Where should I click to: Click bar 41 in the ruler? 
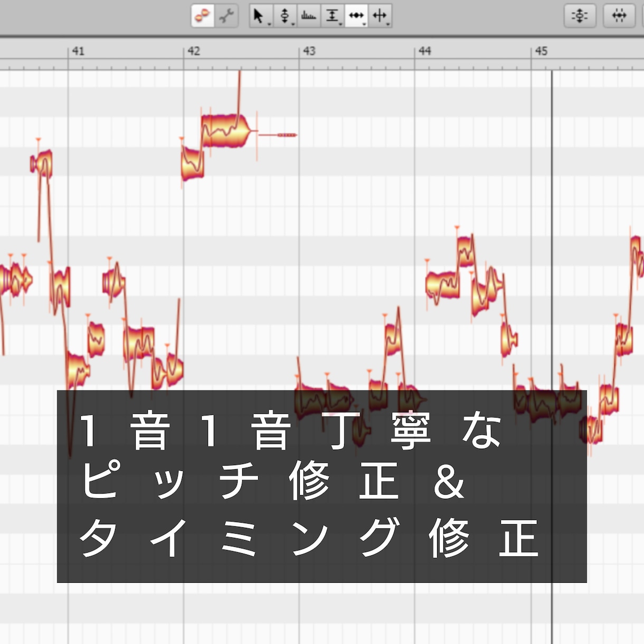pos(78,51)
